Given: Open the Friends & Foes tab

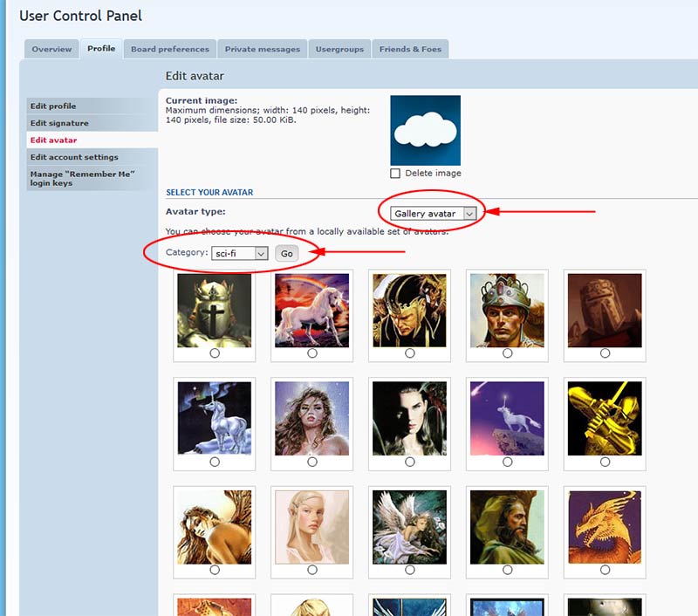Looking at the screenshot, I should pos(410,49).
